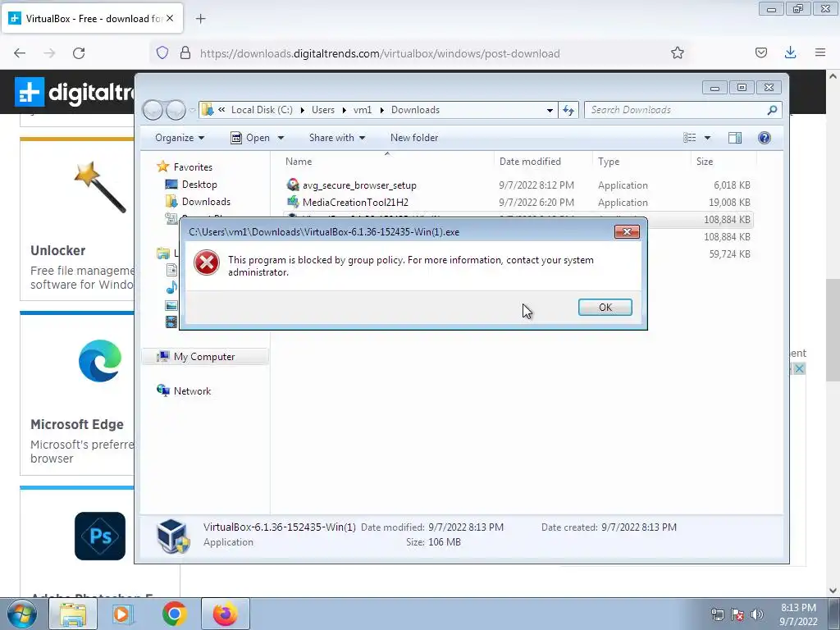Image resolution: width=840 pixels, height=630 pixels.
Task: Select the MediaCreationTool21H2 file
Action: 355,203
